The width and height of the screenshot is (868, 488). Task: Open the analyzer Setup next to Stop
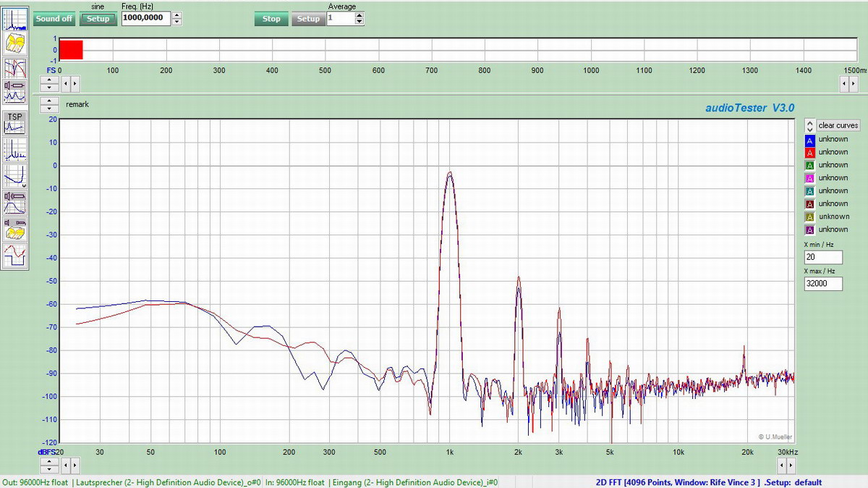[x=308, y=19]
